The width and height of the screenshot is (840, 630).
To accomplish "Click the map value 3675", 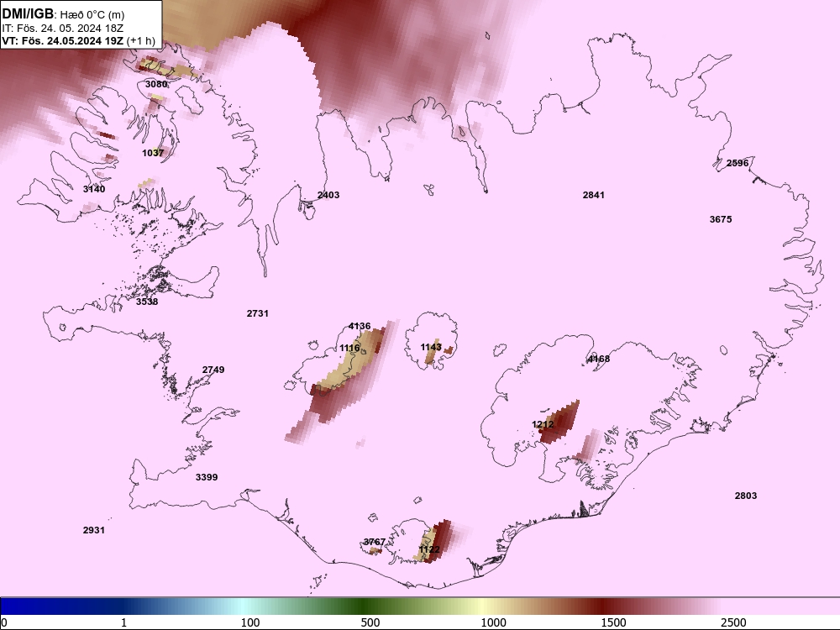I will pyautogui.click(x=721, y=219).
